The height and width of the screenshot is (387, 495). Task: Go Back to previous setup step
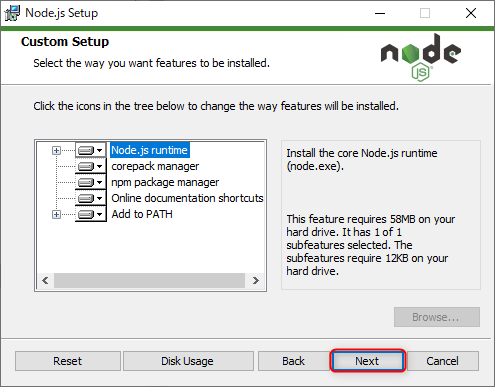pyautogui.click(x=294, y=361)
